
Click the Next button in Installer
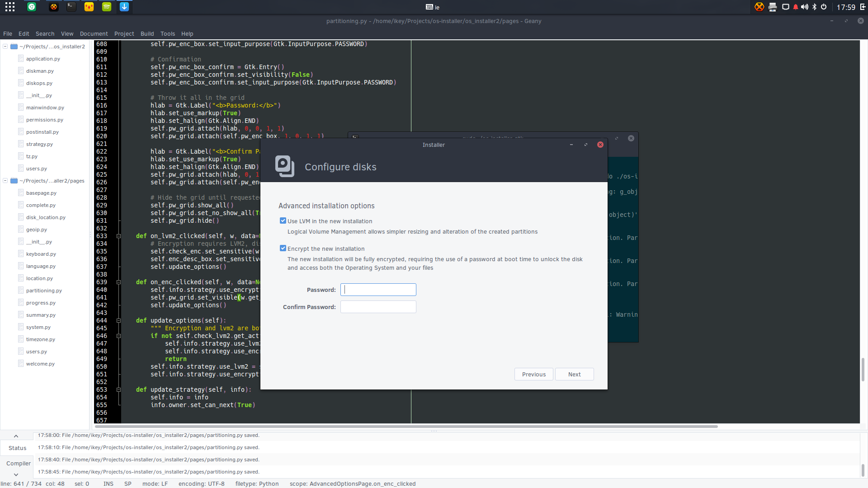pyautogui.click(x=574, y=374)
